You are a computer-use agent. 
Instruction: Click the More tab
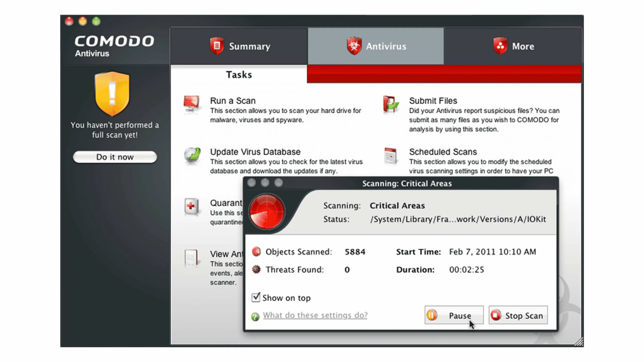pos(513,46)
